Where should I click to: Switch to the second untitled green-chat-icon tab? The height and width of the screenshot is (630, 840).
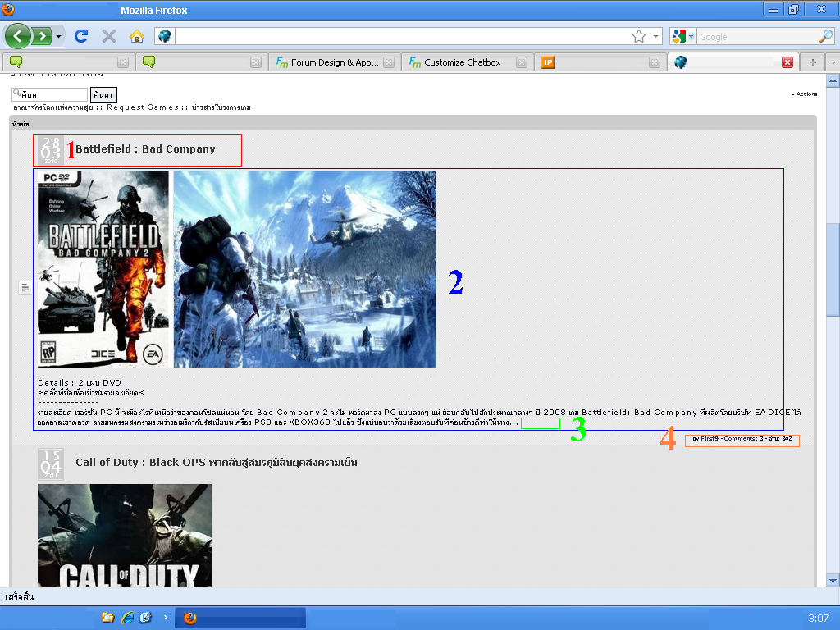click(201, 62)
